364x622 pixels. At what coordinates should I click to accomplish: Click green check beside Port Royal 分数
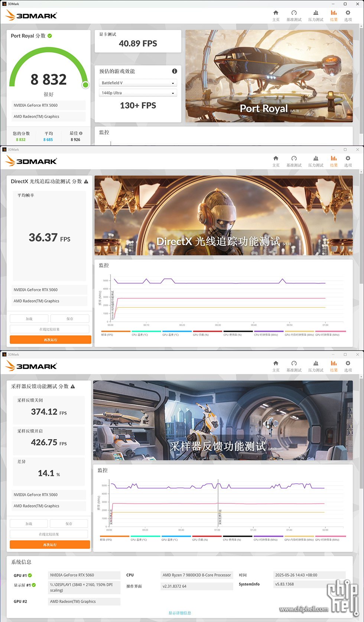point(50,36)
